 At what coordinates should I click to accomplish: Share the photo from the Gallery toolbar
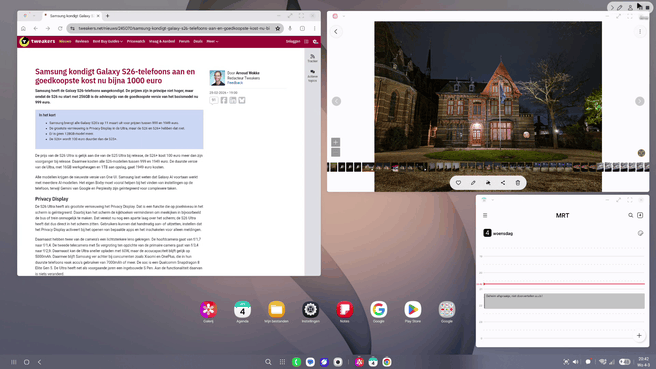[x=503, y=183]
